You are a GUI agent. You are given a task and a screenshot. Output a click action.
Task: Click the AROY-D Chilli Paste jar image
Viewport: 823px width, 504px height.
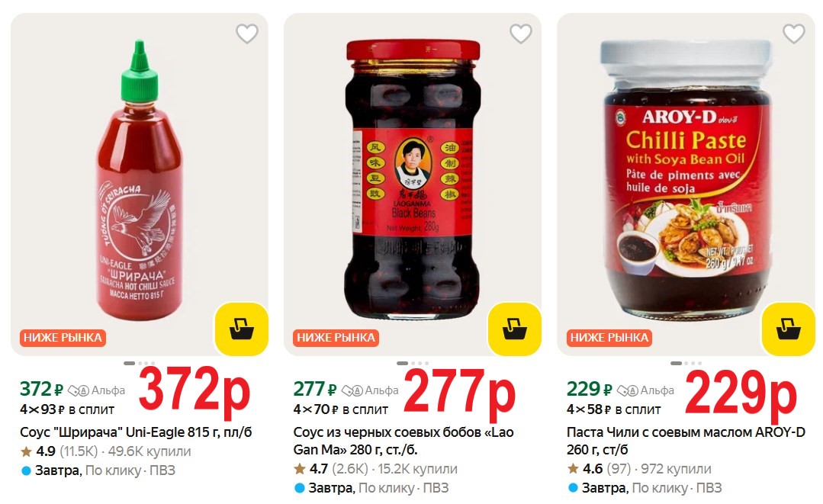[x=686, y=179]
